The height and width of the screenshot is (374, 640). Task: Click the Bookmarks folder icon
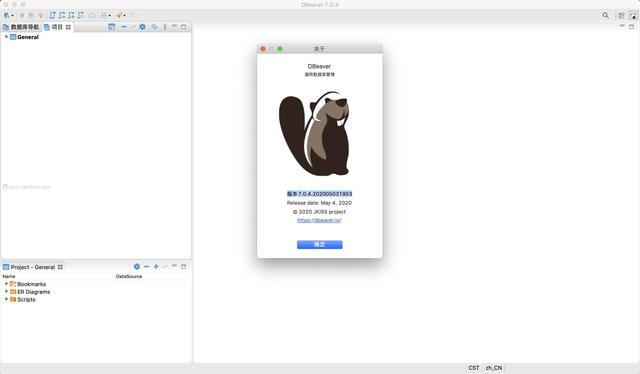[13, 284]
